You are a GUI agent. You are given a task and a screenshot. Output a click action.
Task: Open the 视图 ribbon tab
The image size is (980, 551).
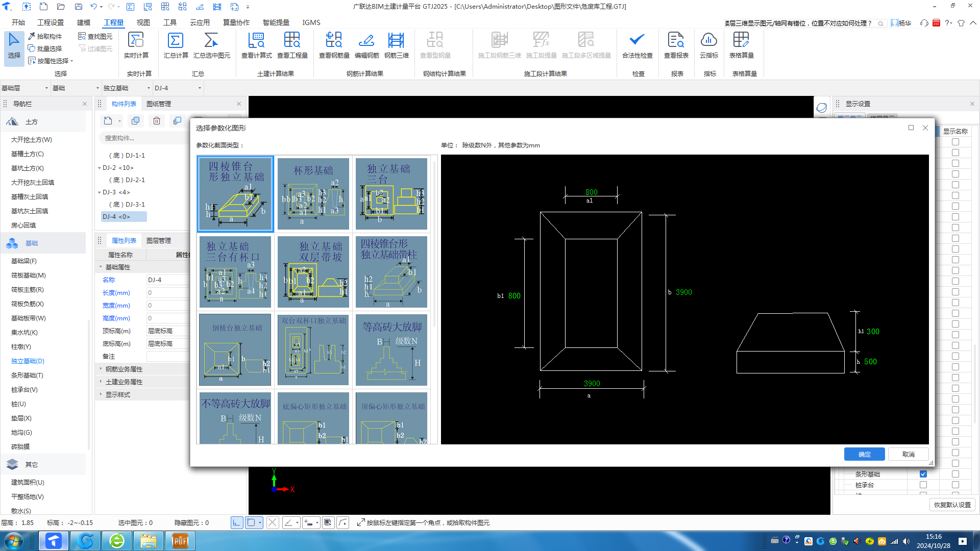(143, 22)
